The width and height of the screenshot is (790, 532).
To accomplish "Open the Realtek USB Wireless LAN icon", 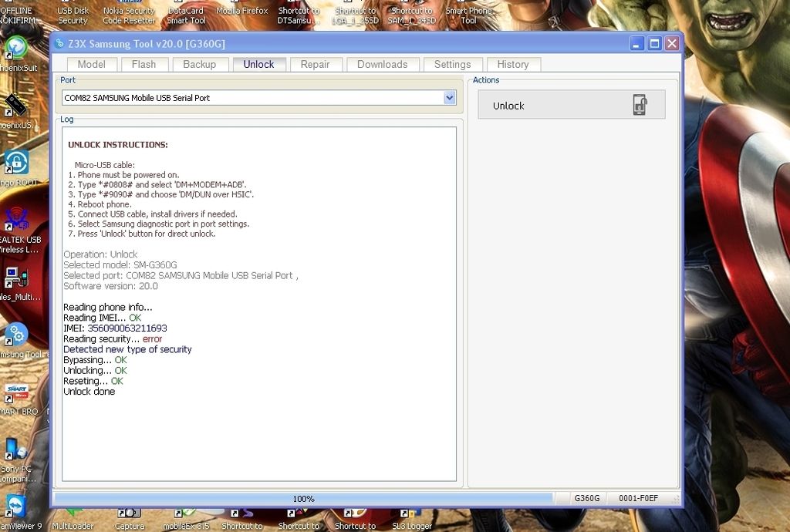I will pyautogui.click(x=15, y=221).
